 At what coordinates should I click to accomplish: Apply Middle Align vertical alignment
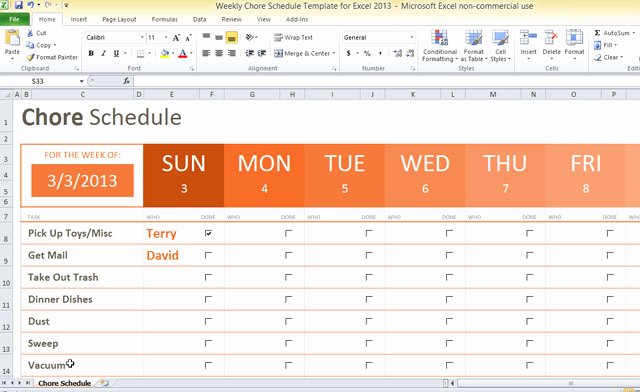pyautogui.click(x=219, y=38)
